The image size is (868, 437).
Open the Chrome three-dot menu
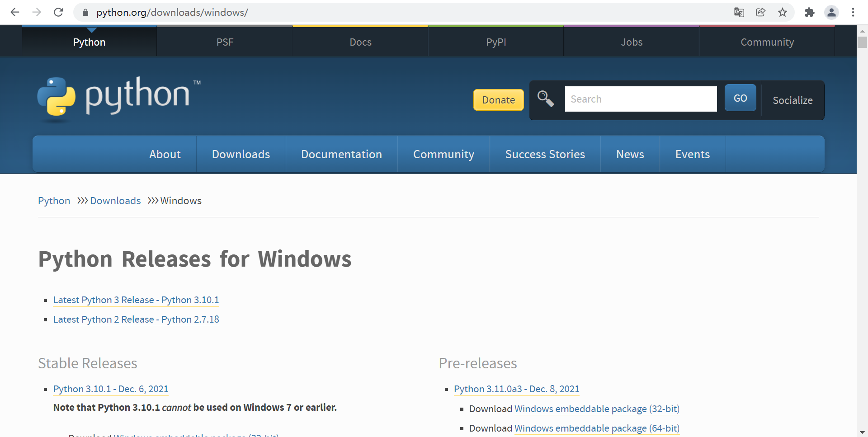click(853, 12)
